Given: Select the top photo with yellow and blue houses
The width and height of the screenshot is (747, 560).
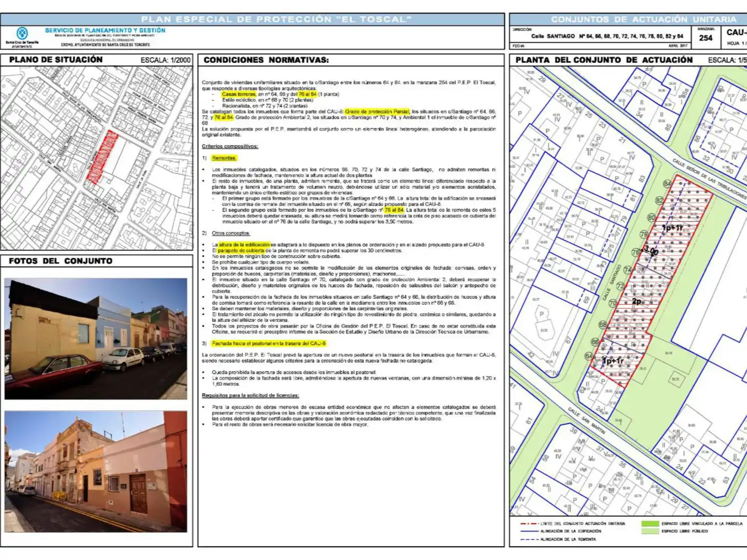Looking at the screenshot, I should (96, 339).
